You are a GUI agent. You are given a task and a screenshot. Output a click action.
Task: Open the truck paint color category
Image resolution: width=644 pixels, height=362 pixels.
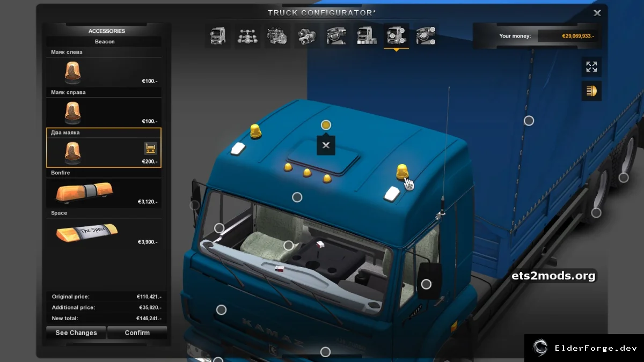pos(367,36)
